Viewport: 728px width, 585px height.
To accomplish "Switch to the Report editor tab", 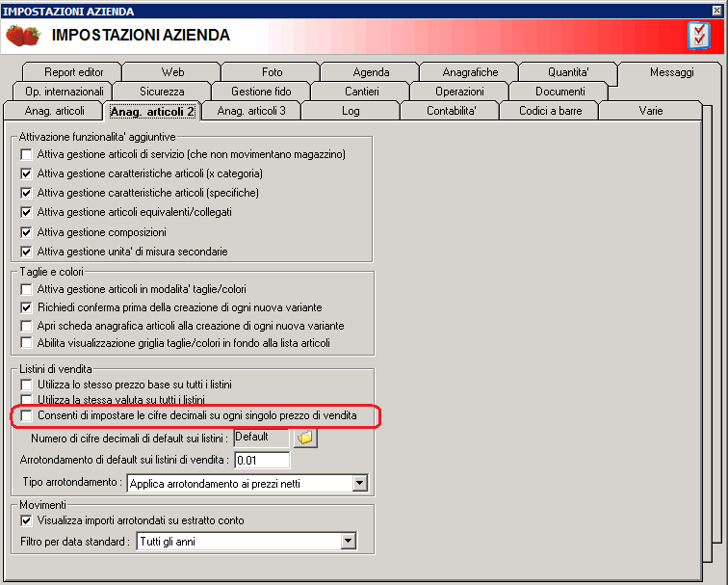I will coord(73,72).
